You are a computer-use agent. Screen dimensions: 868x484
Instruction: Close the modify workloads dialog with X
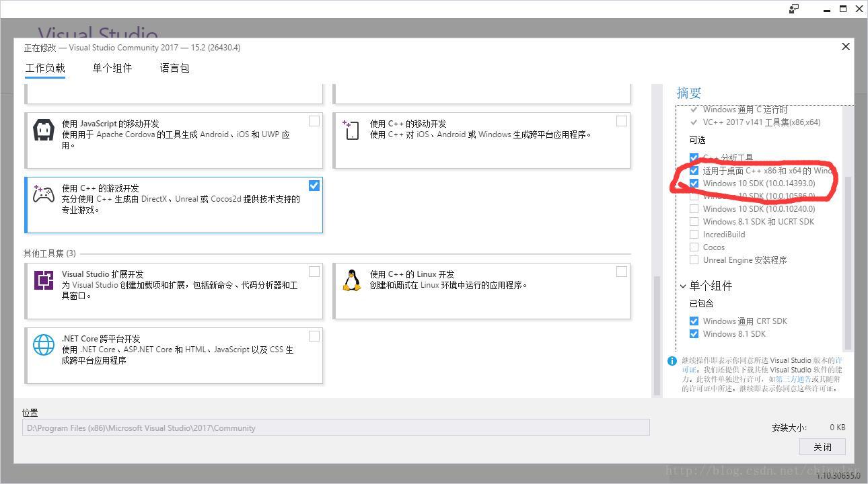coord(846,46)
